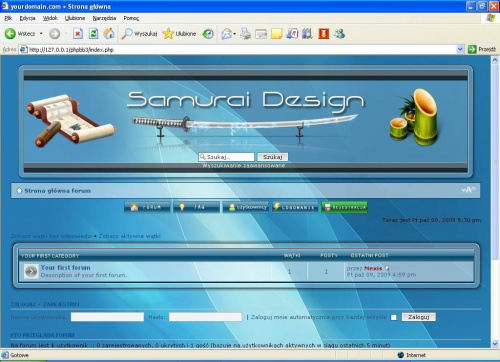
Task: Go to browser Home page icon
Action: point(109,34)
